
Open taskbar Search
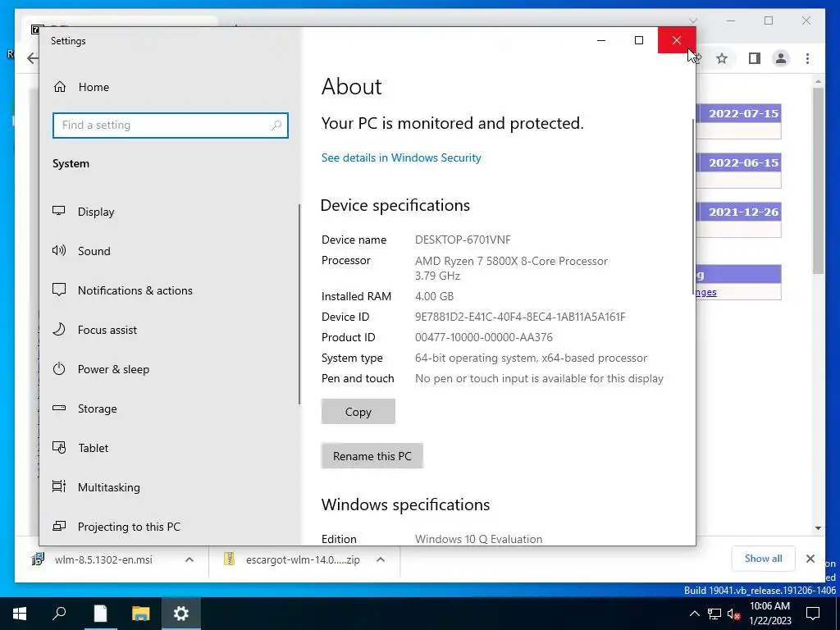pos(59,614)
